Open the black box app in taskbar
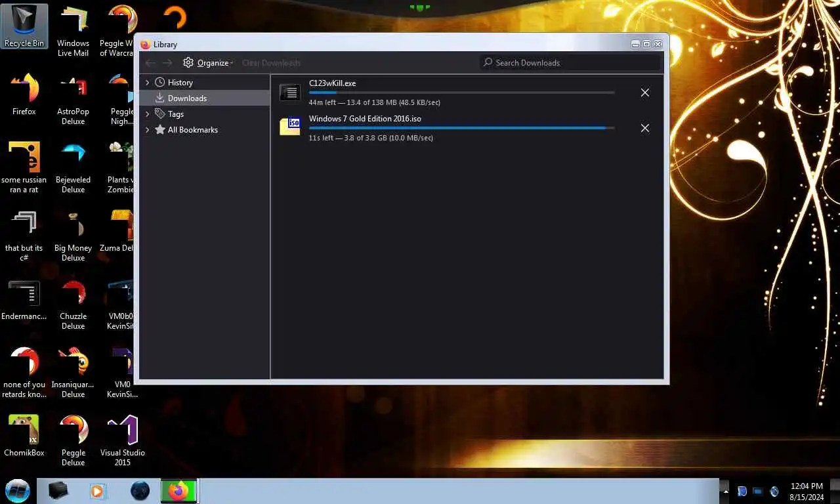The image size is (840, 504). point(58,490)
